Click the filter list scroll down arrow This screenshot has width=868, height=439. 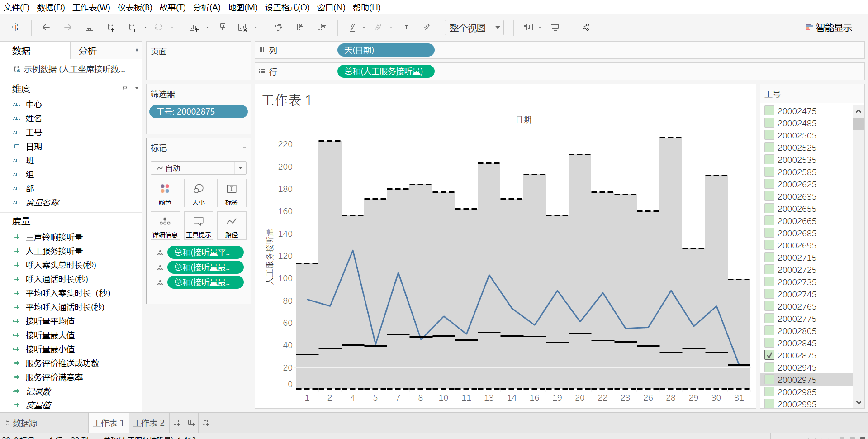pyautogui.click(x=859, y=402)
